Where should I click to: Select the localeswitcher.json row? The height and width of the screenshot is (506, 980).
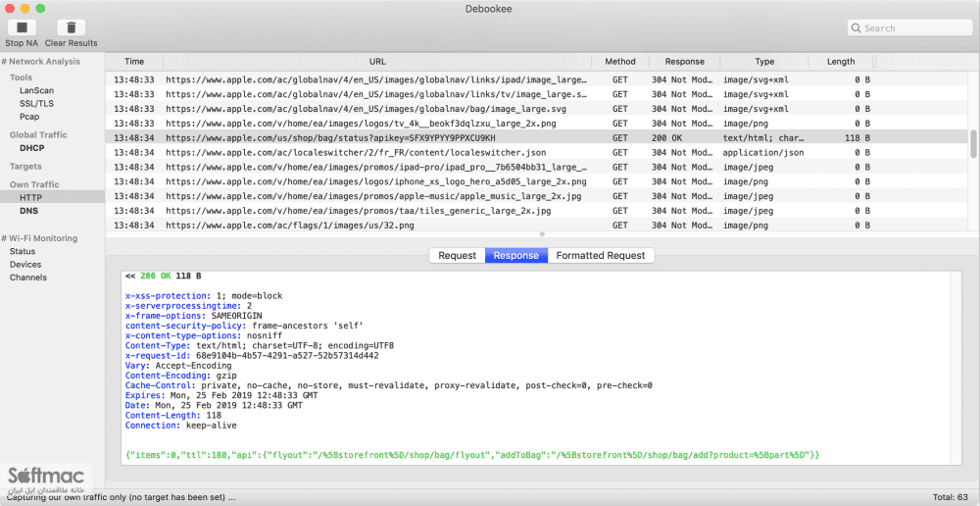coord(537,152)
